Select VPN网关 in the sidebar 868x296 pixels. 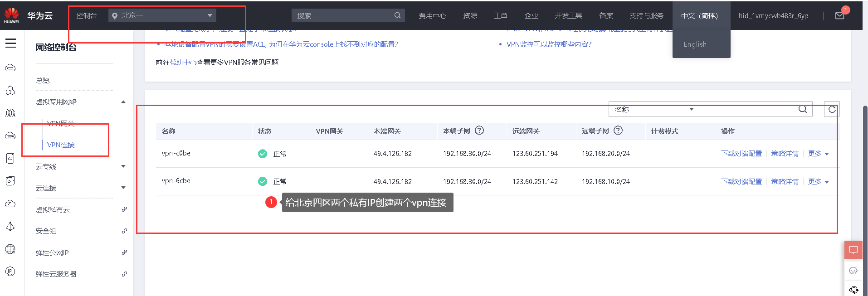click(61, 123)
